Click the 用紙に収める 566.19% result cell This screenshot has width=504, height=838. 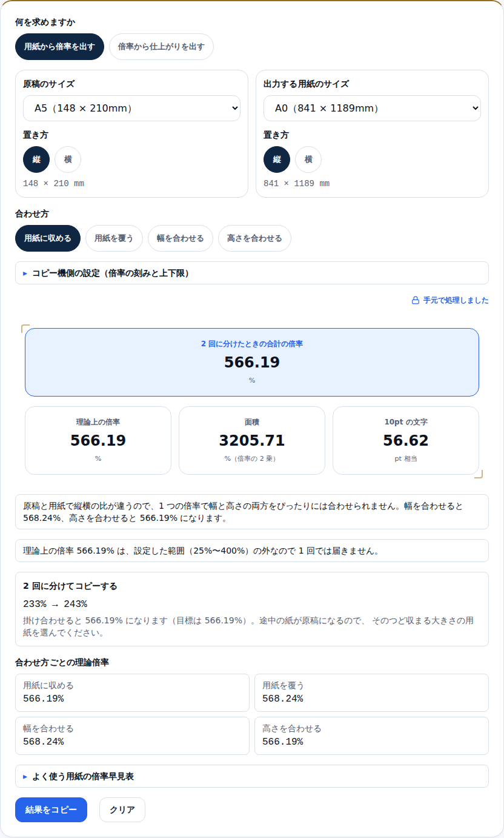tap(132, 692)
